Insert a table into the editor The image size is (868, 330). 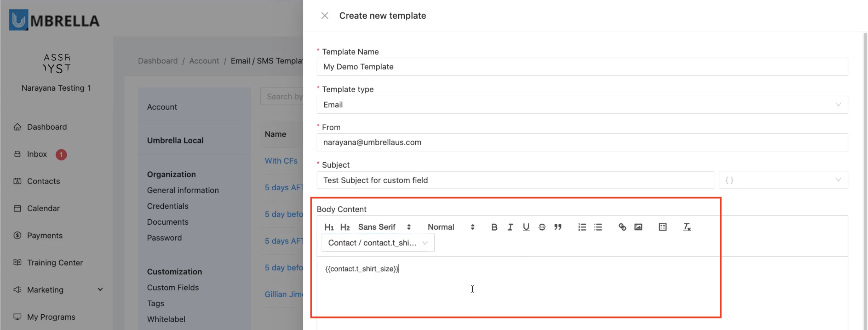point(662,227)
